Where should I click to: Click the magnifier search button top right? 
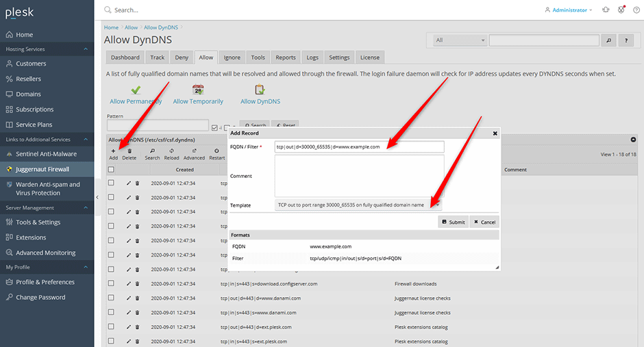[x=608, y=40]
